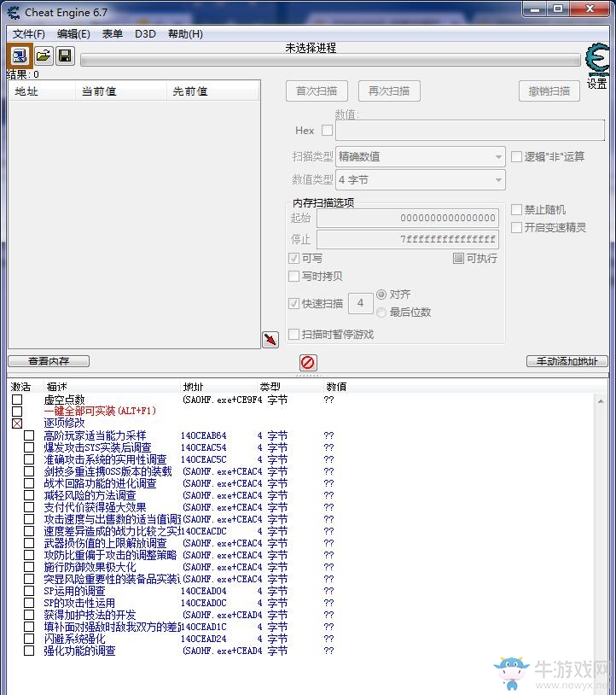Open the 编辑(E) menu

(73, 34)
